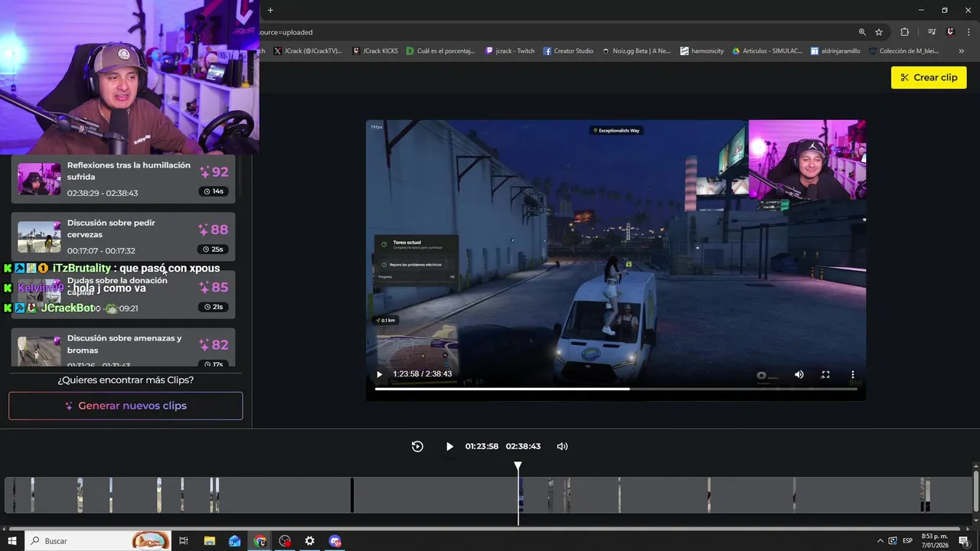Expand the hidden bookmarks chevron
The width and height of the screenshot is (980, 551).
tap(961, 51)
